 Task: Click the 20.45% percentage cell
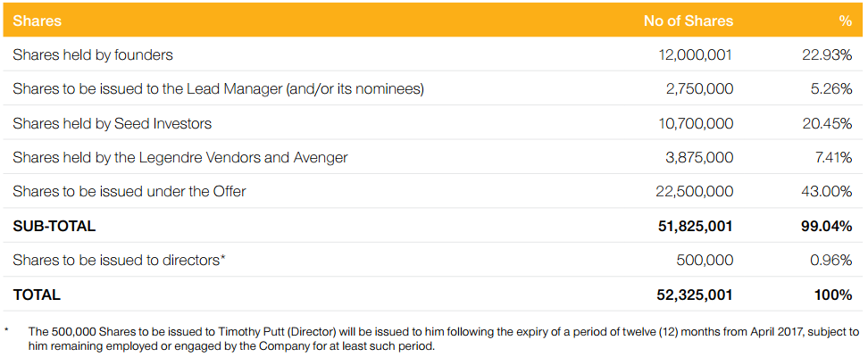click(827, 123)
